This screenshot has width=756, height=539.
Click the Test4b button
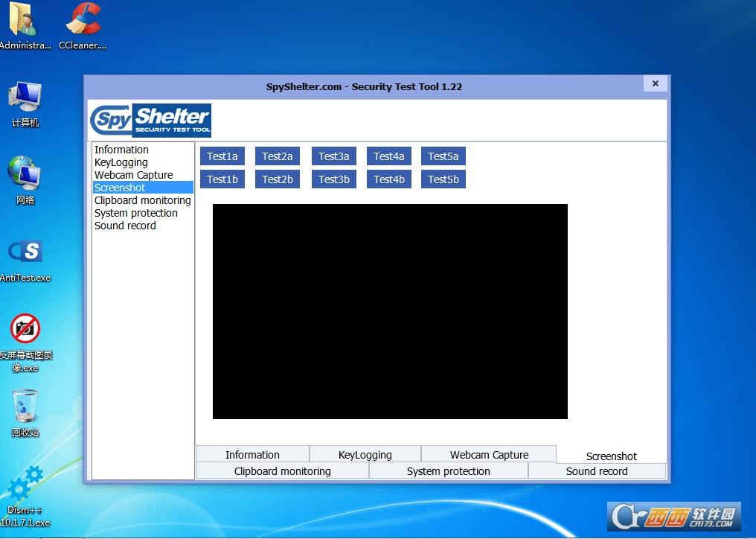point(388,179)
